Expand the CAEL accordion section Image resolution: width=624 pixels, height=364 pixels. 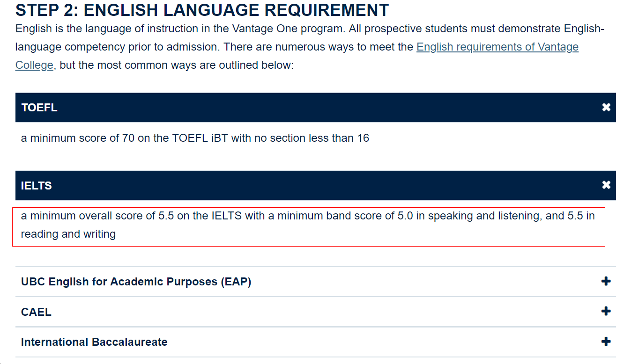[606, 312]
